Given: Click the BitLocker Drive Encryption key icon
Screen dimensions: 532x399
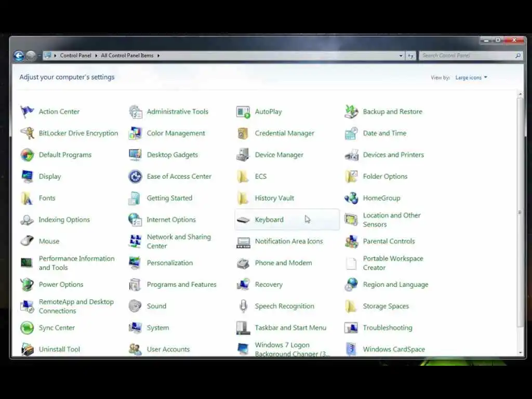Looking at the screenshot, I should click(27, 133).
